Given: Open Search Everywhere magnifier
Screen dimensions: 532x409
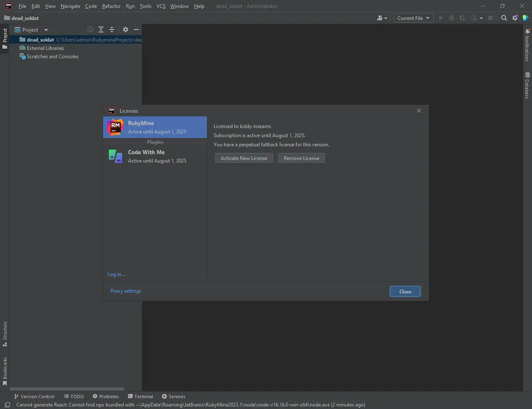Looking at the screenshot, I should tap(504, 18).
